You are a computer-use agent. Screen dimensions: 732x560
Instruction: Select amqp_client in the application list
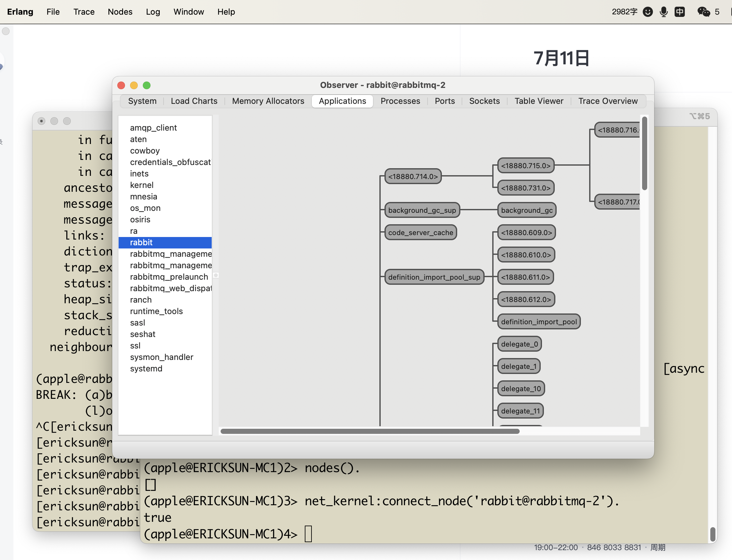point(165,128)
